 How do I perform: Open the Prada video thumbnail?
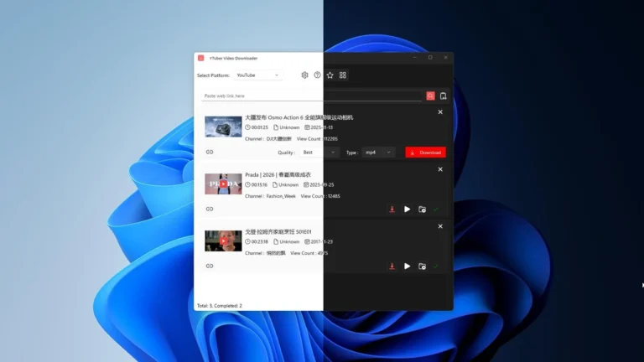tap(223, 184)
